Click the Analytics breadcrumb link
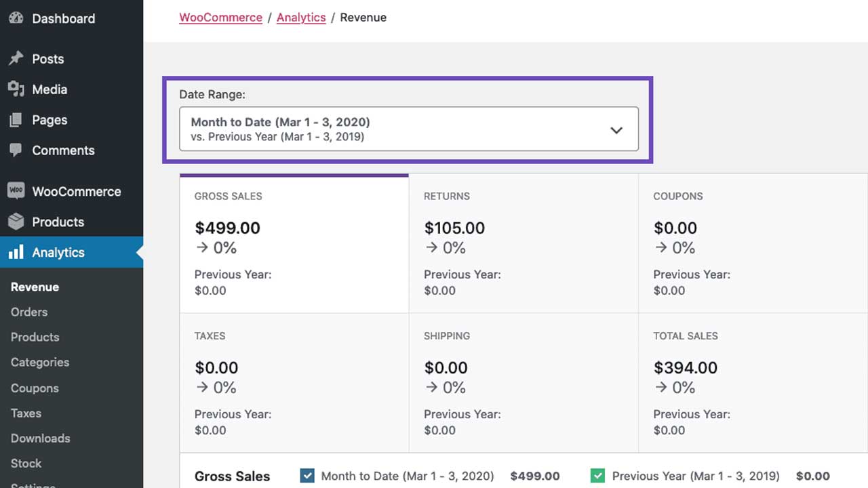The height and width of the screenshot is (488, 868). (x=301, y=17)
